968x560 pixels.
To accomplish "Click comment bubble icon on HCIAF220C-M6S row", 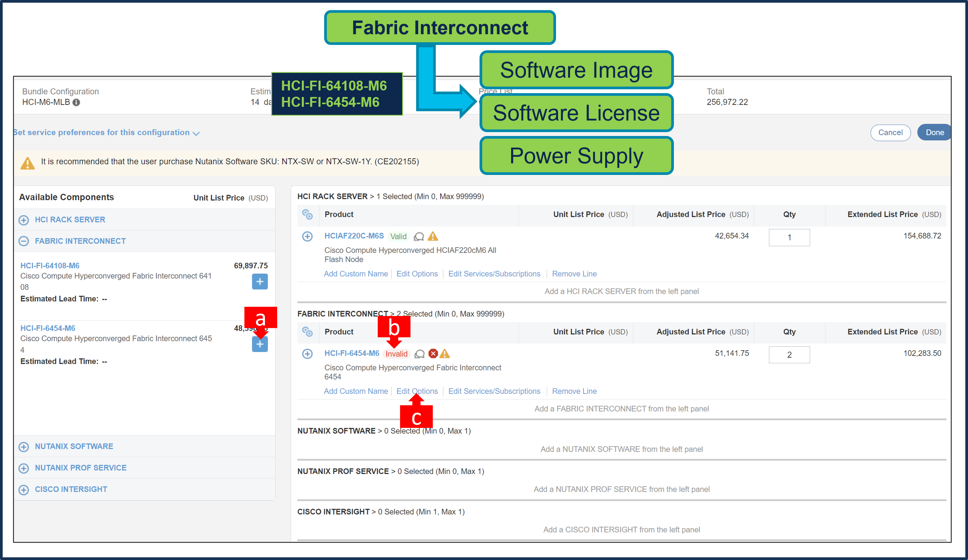I will pos(419,237).
